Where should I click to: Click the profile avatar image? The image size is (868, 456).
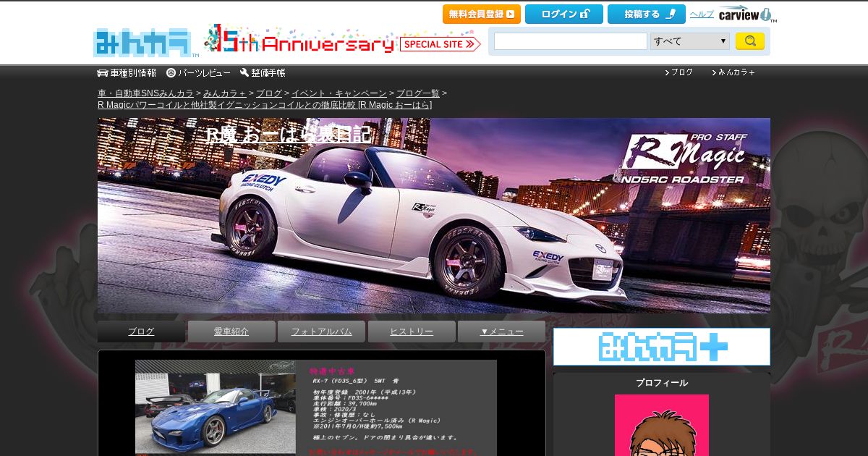point(662,426)
